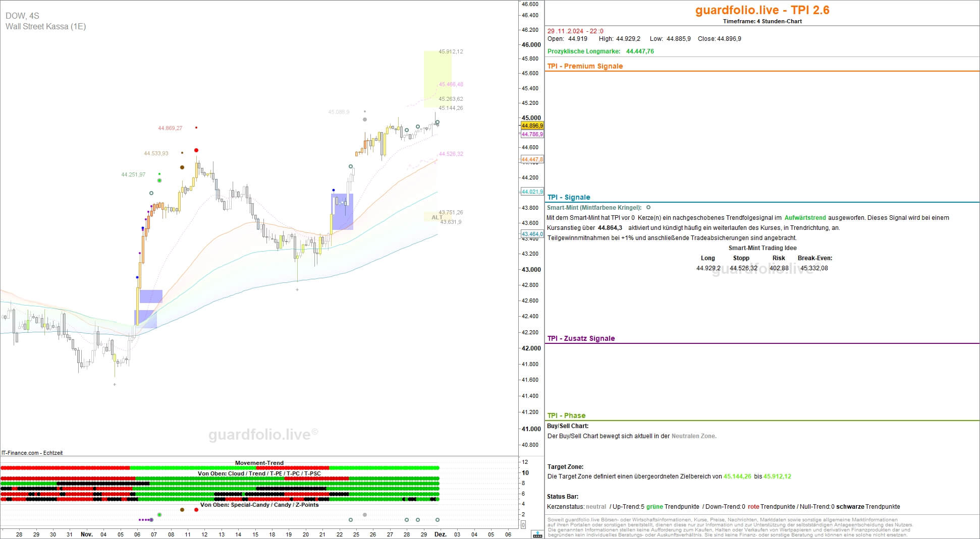
Task: Click the DOW, 4S chart title
Action: 22,16
